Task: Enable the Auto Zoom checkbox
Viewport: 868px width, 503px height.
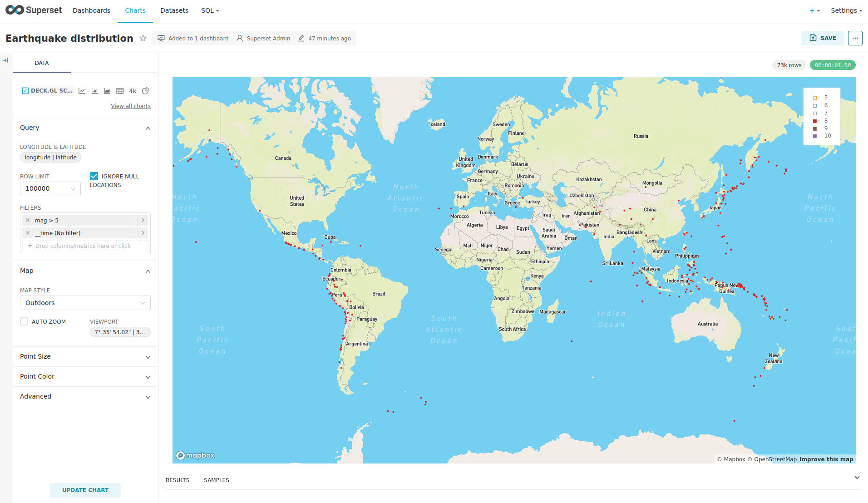Action: (24, 321)
